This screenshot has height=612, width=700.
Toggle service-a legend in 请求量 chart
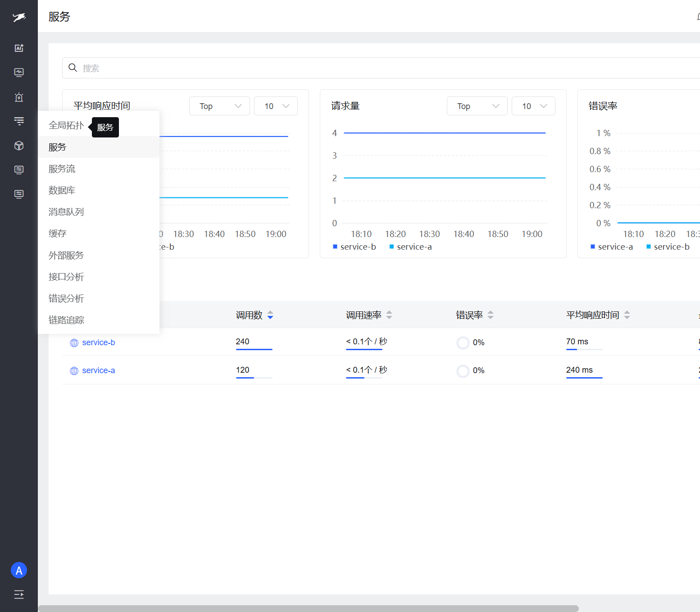[410, 247]
